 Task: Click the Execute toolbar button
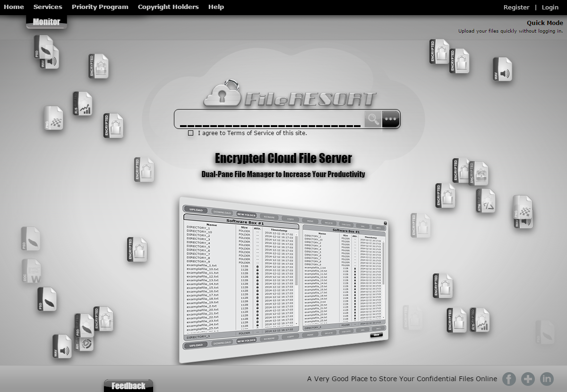[347, 224]
